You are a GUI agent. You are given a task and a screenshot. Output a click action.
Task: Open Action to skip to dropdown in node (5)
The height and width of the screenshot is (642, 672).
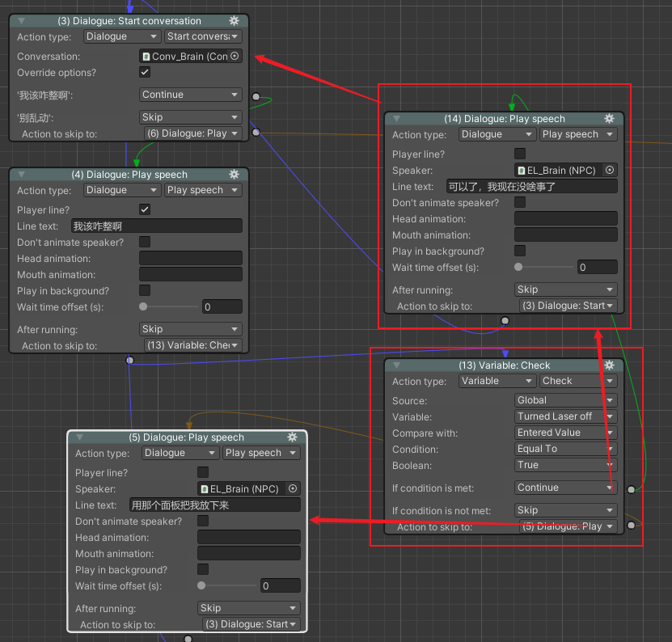251,624
